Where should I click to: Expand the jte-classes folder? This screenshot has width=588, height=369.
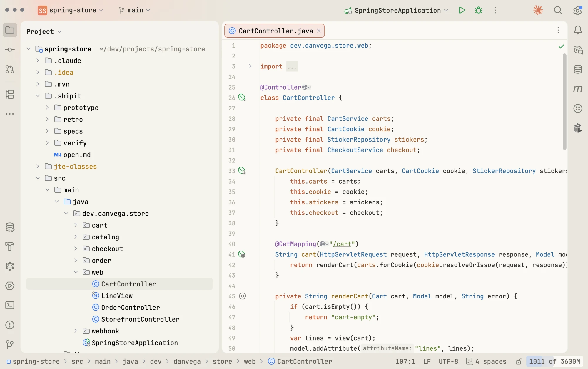[38, 166]
